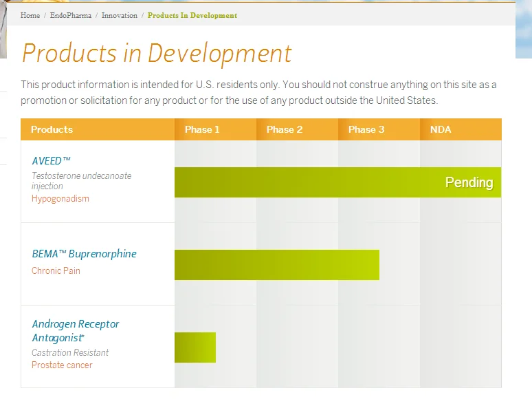Click Castration Resistant text

point(70,352)
